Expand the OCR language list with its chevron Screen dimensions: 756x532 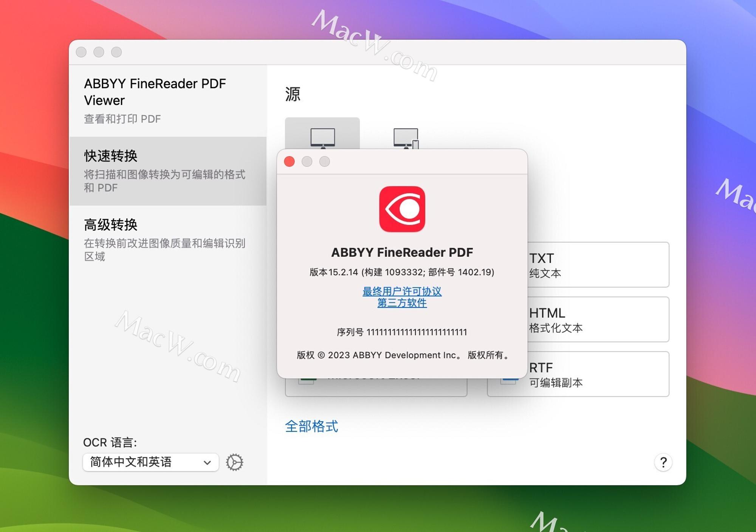point(206,462)
